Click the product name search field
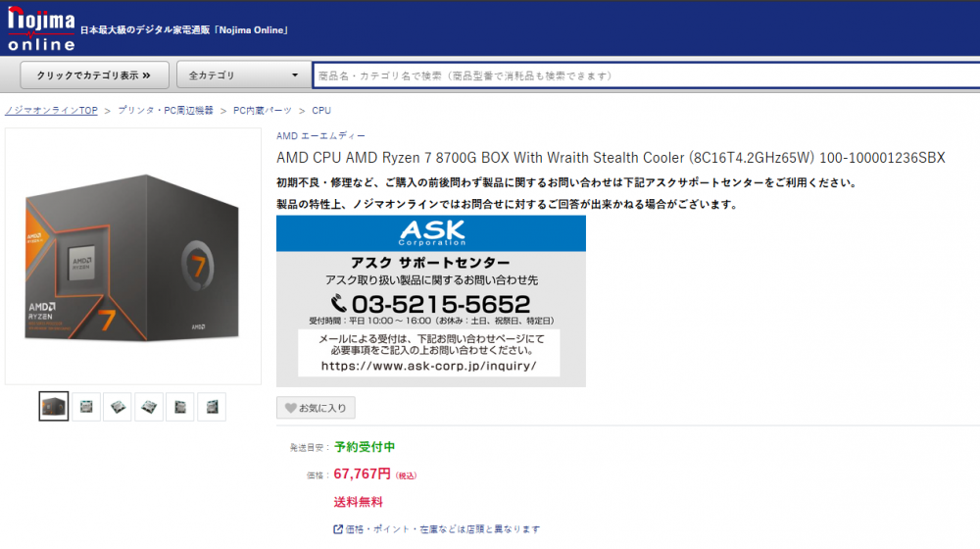980x549 pixels. (646, 75)
